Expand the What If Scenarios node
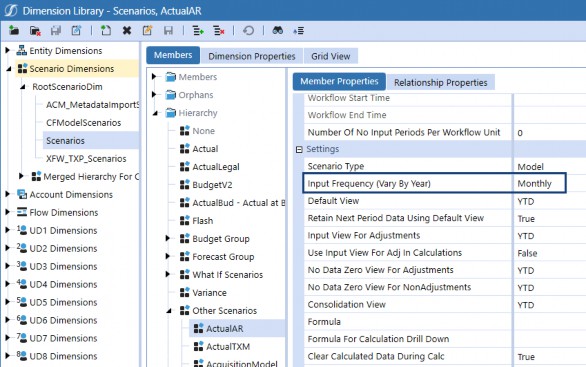 (x=168, y=274)
